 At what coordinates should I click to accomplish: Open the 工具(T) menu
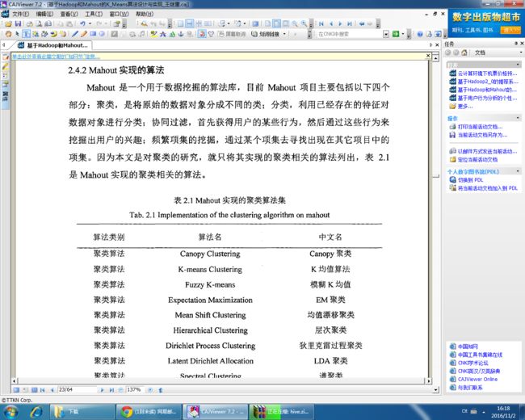pos(94,14)
